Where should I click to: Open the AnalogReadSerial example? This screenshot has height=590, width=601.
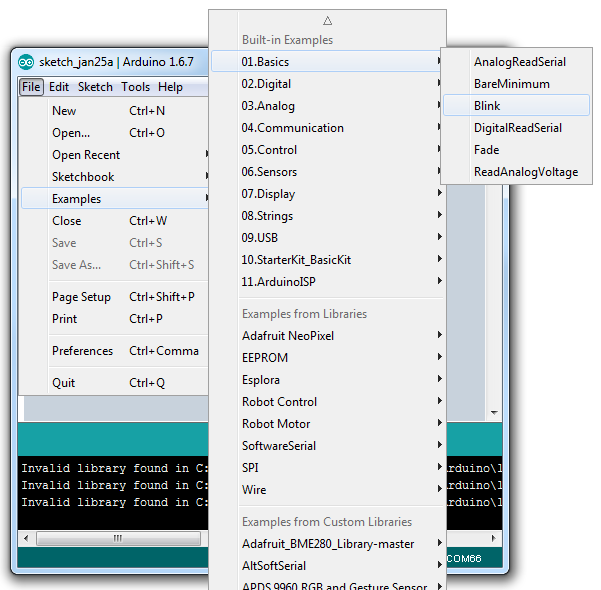(x=516, y=62)
